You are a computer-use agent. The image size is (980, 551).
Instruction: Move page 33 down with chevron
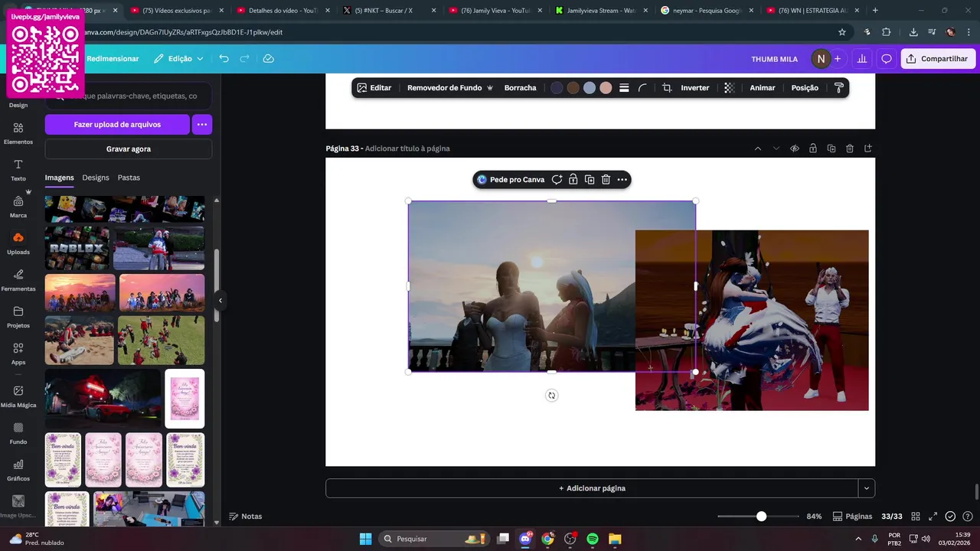pos(776,148)
